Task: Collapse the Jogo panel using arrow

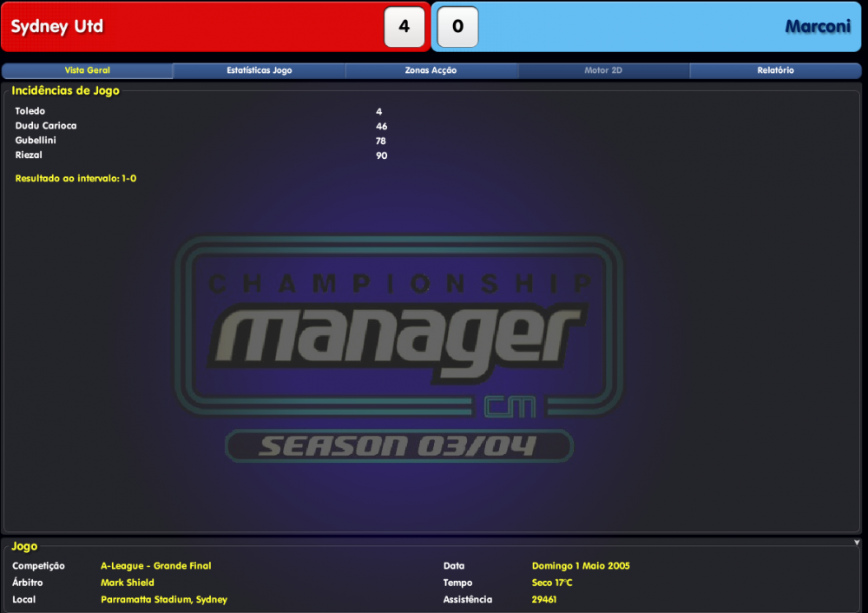Action: [x=857, y=543]
